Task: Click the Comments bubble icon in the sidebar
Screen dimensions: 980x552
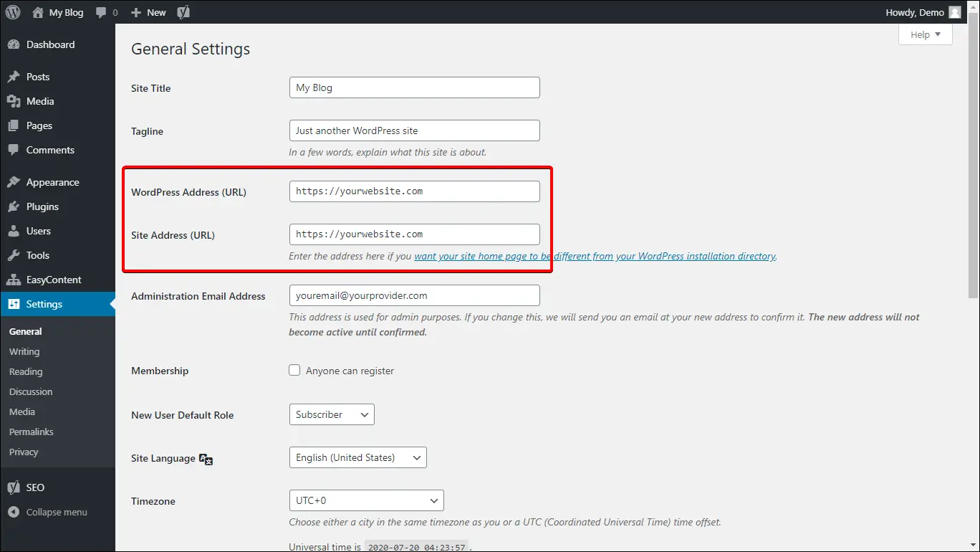Action: 14,150
